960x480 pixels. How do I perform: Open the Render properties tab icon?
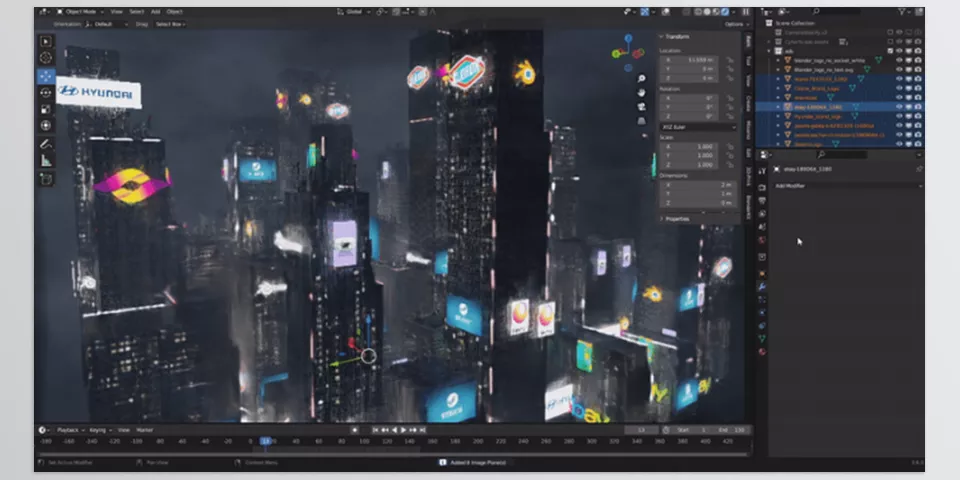click(762, 188)
